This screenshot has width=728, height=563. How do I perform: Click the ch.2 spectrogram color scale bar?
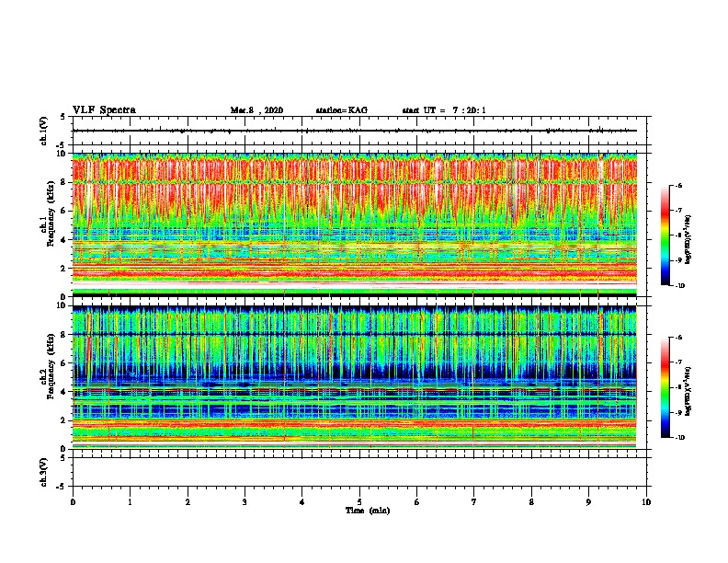[665, 387]
